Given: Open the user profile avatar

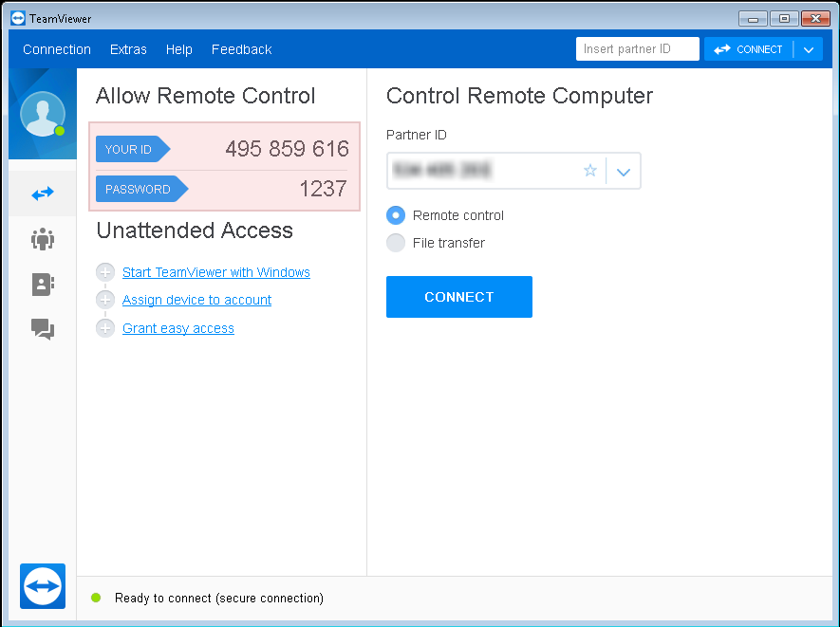Looking at the screenshot, I should coord(43,114).
